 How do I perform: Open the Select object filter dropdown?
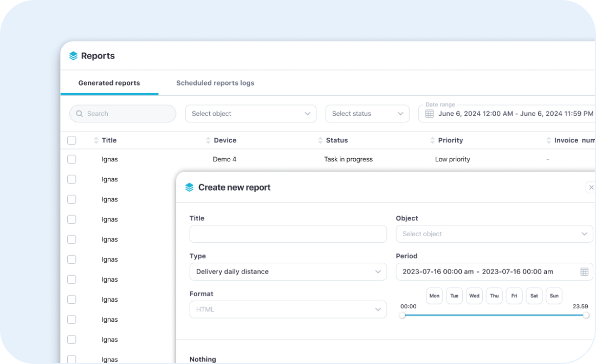(251, 114)
